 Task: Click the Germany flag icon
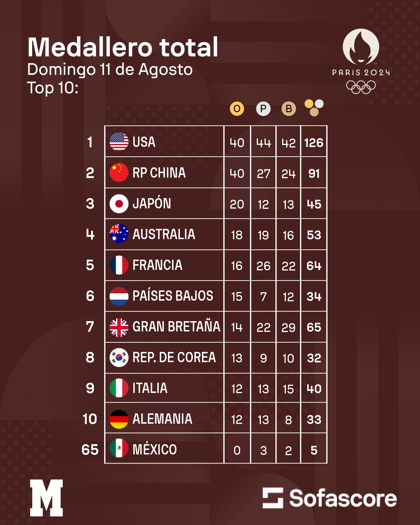119,419
